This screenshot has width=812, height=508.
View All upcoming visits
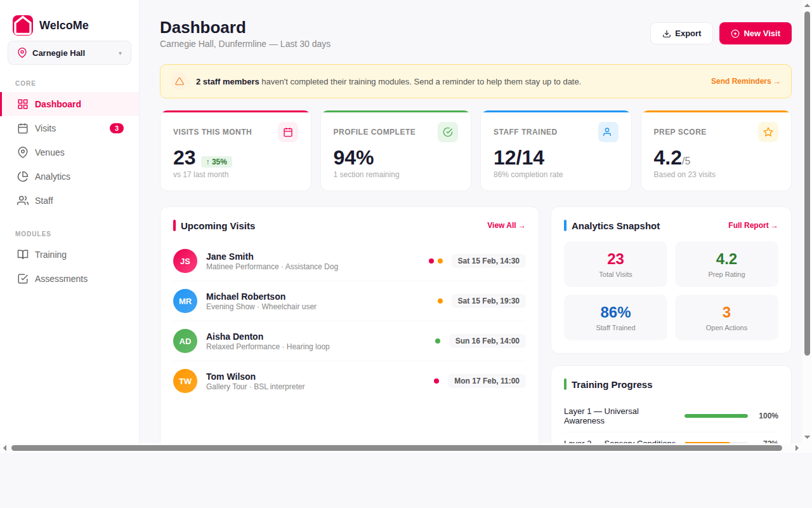506,225
